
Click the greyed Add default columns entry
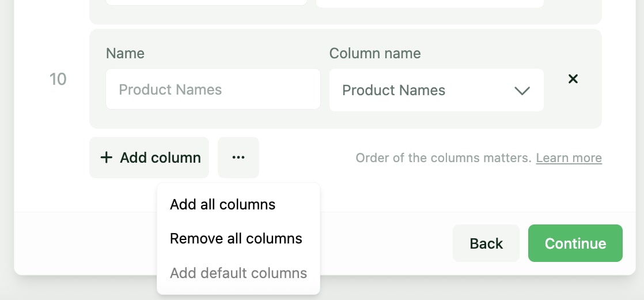coord(238,273)
